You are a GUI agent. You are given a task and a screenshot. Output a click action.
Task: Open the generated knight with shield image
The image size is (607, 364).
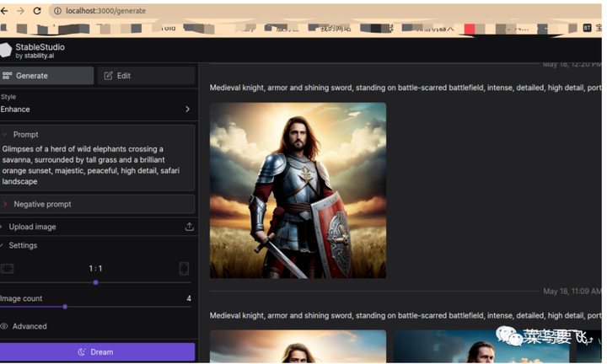[298, 190]
